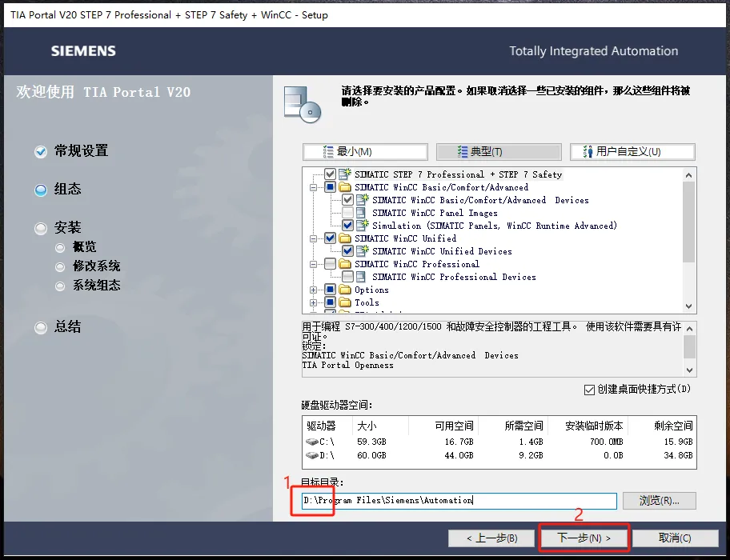Screen dimensions: 730x560
Task: Expand the Options tree node
Action: pyautogui.click(x=313, y=290)
